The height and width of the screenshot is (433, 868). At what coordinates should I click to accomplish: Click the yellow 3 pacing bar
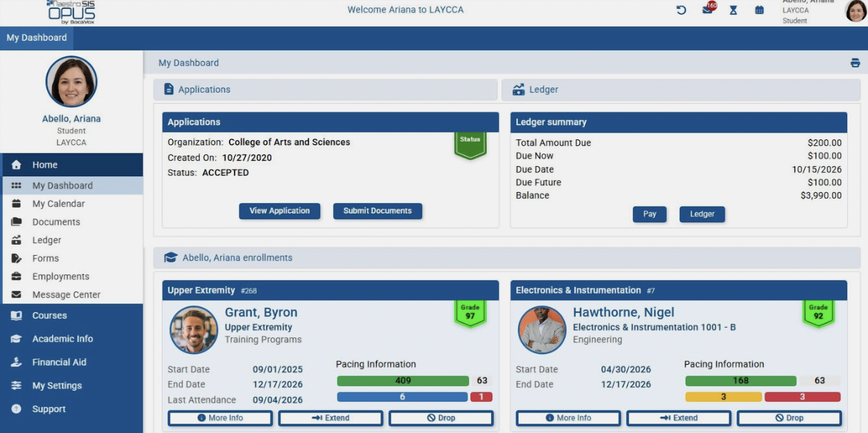click(723, 397)
